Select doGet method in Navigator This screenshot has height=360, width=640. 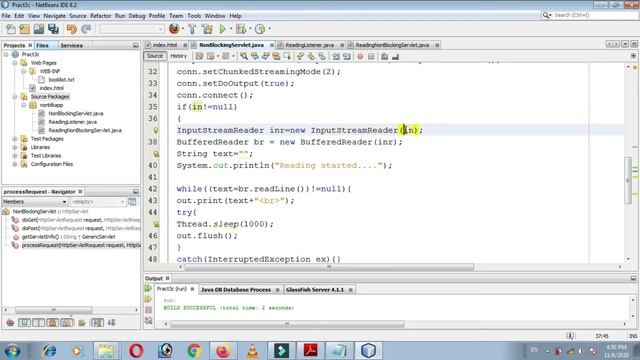pyautogui.click(x=76, y=220)
